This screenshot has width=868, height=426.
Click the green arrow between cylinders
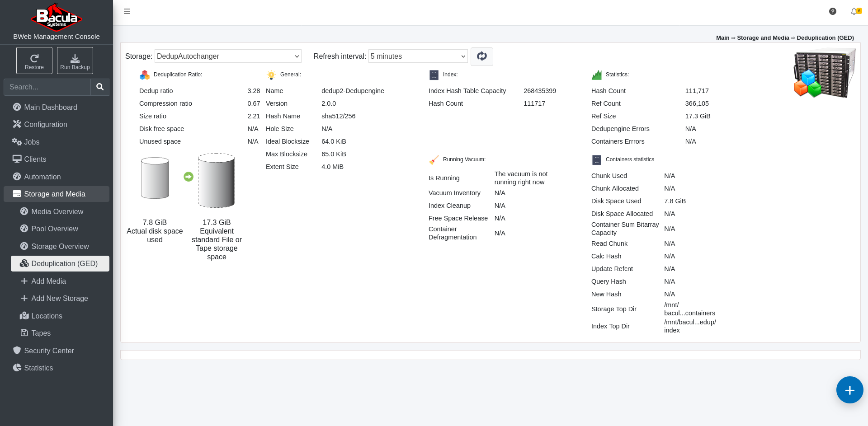coord(189,177)
